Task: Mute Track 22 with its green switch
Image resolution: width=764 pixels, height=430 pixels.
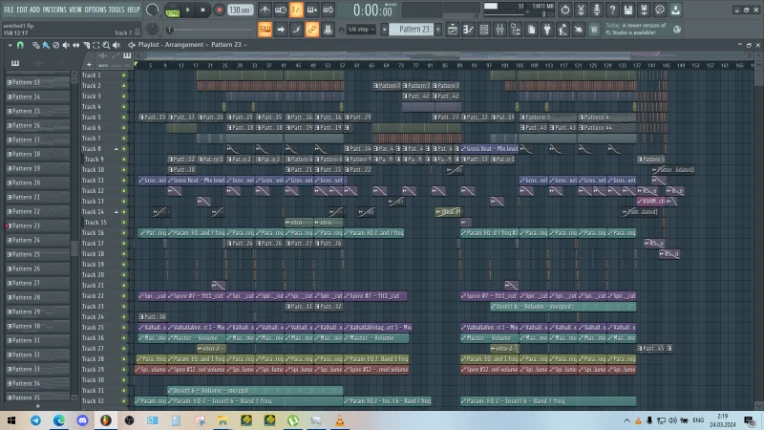Action: point(124,296)
